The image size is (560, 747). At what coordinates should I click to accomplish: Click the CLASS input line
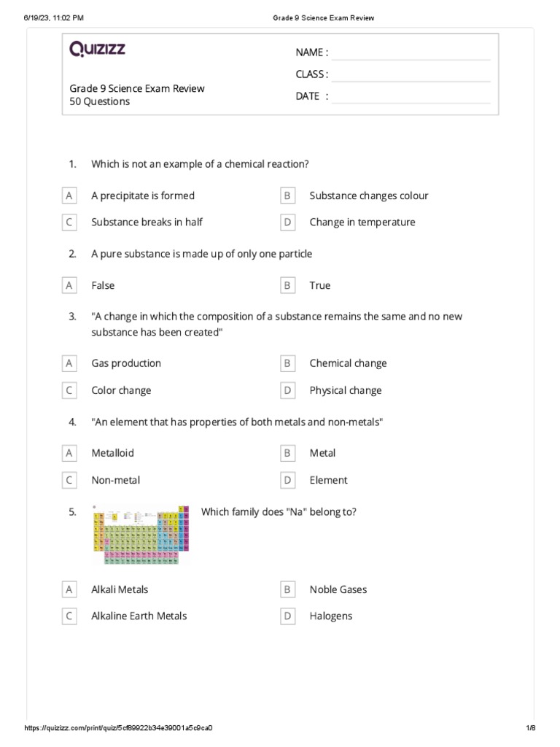pyautogui.click(x=411, y=74)
